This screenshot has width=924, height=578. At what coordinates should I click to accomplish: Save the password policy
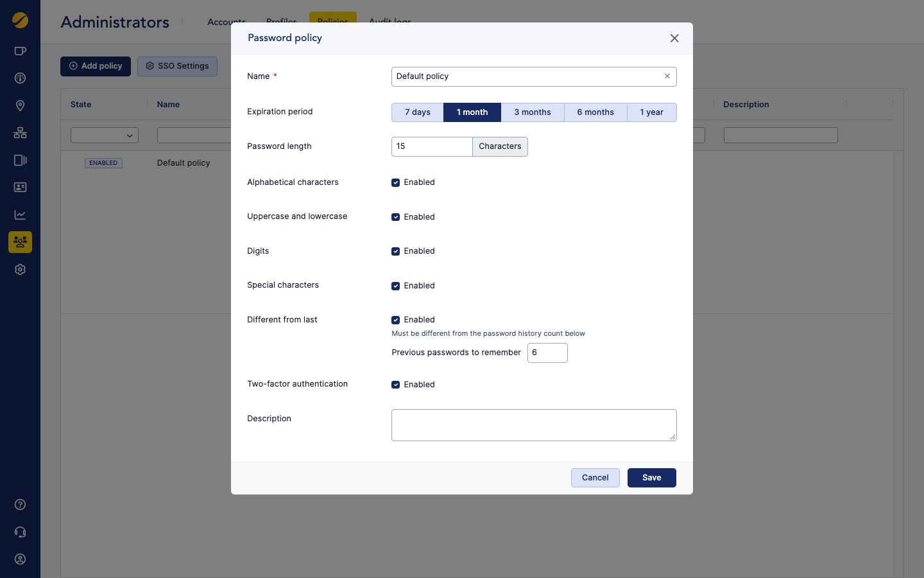click(651, 477)
